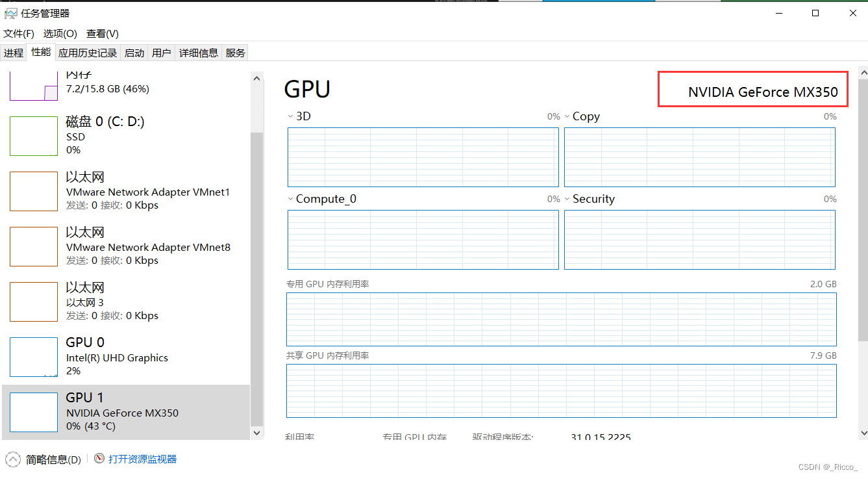Click the GPU 1 mini graph thumbnail
868x477 pixels.
[x=34, y=413]
